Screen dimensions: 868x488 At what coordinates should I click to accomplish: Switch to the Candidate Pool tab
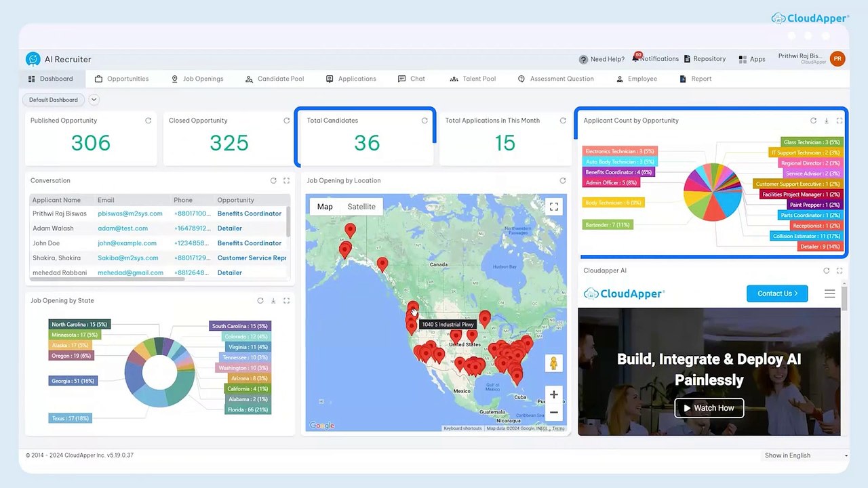click(x=275, y=79)
